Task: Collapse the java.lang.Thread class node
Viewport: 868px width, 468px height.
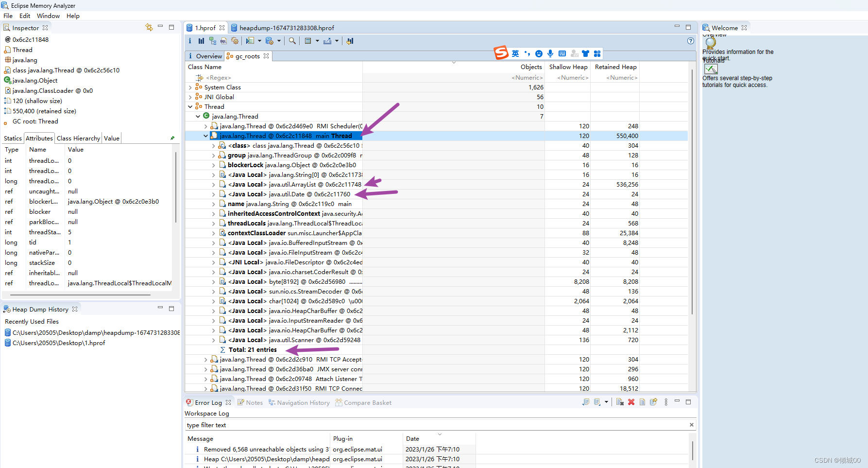Action: click(x=198, y=117)
